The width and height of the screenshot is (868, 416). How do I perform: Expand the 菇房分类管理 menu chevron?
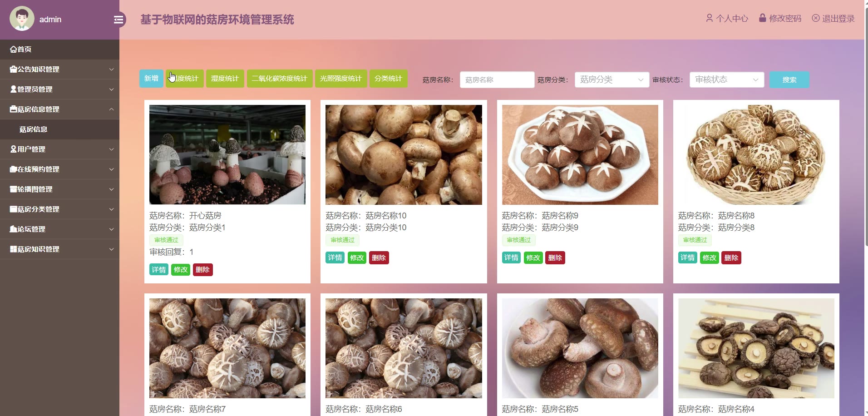click(x=111, y=209)
